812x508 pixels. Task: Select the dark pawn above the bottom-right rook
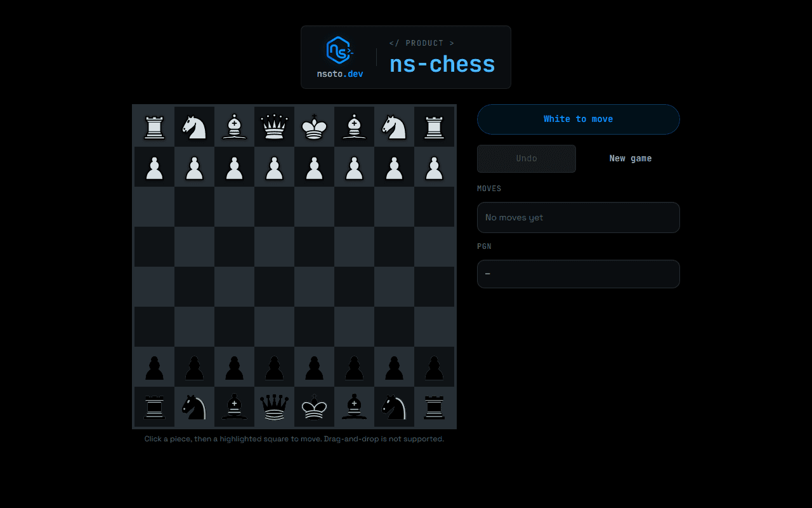(x=434, y=367)
